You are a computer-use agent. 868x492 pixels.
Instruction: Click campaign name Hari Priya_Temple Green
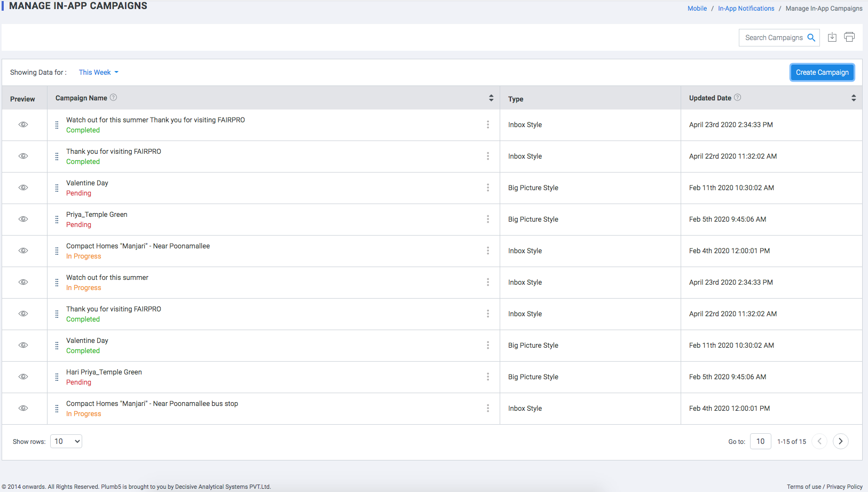[104, 372]
